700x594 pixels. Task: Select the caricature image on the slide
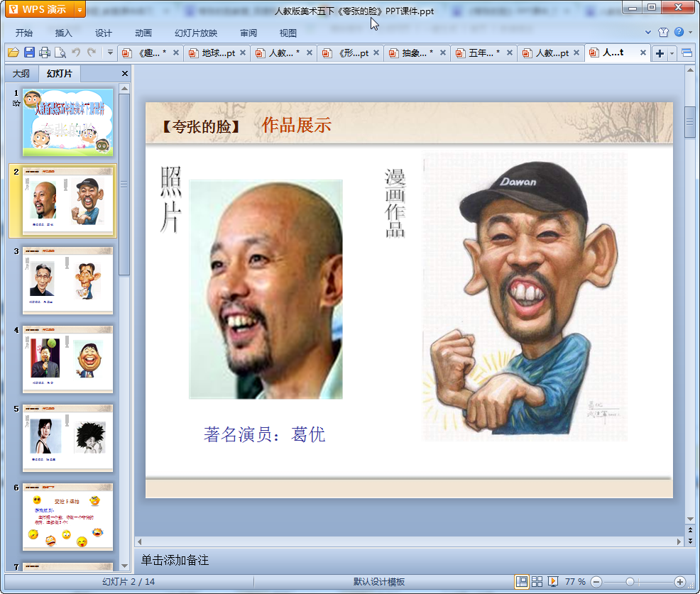(x=525, y=296)
